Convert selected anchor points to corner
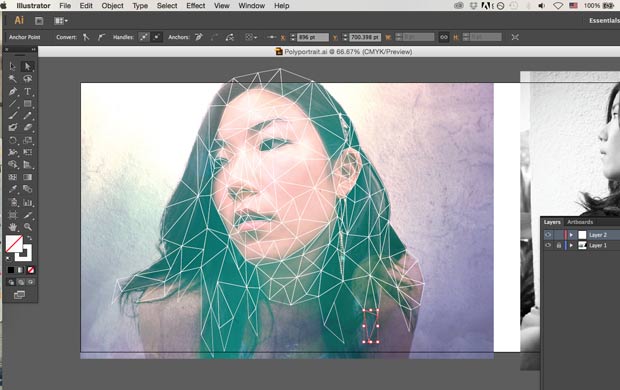Viewport: 620px width, 390px height. [86, 37]
